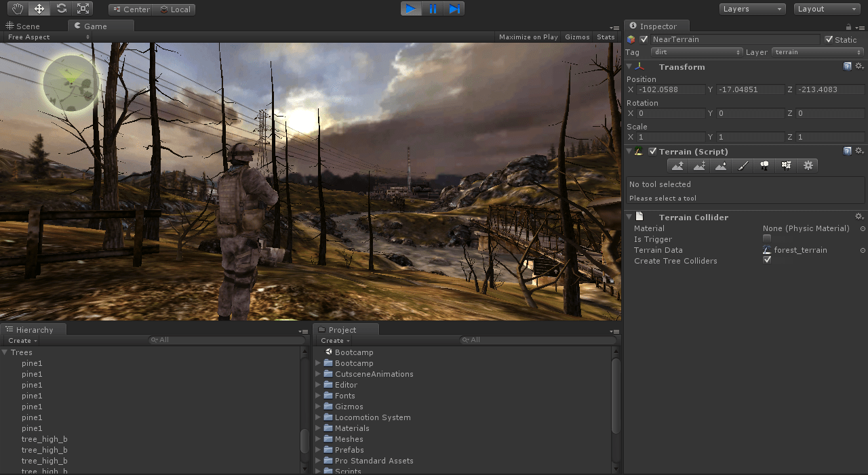The height and width of the screenshot is (475, 868).
Task: Expand the Locomotion System folder arrow
Action: 319,417
